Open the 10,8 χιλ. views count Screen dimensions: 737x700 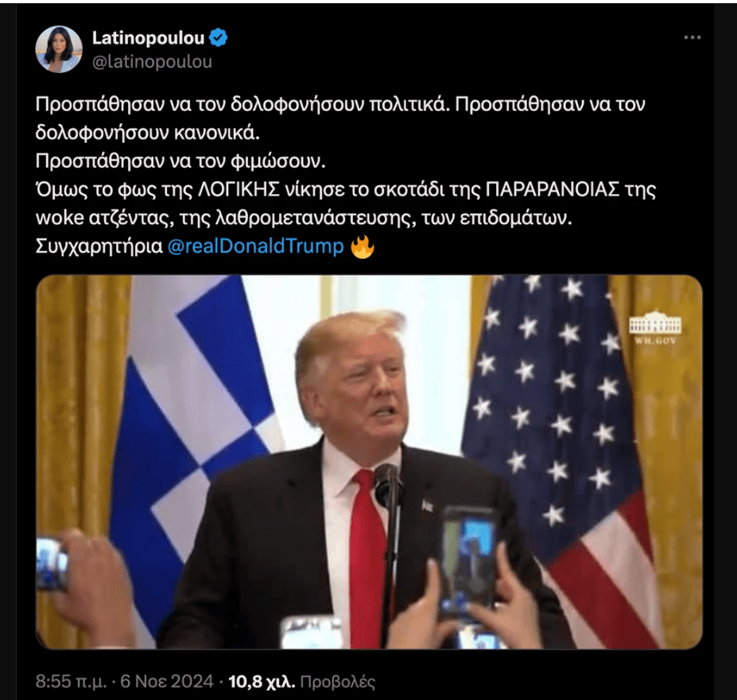262,682
